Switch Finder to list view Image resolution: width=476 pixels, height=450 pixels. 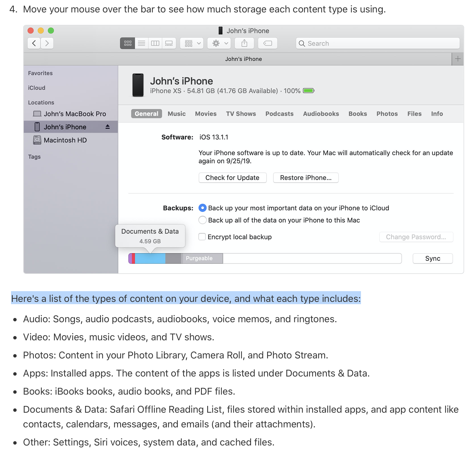coord(142,43)
